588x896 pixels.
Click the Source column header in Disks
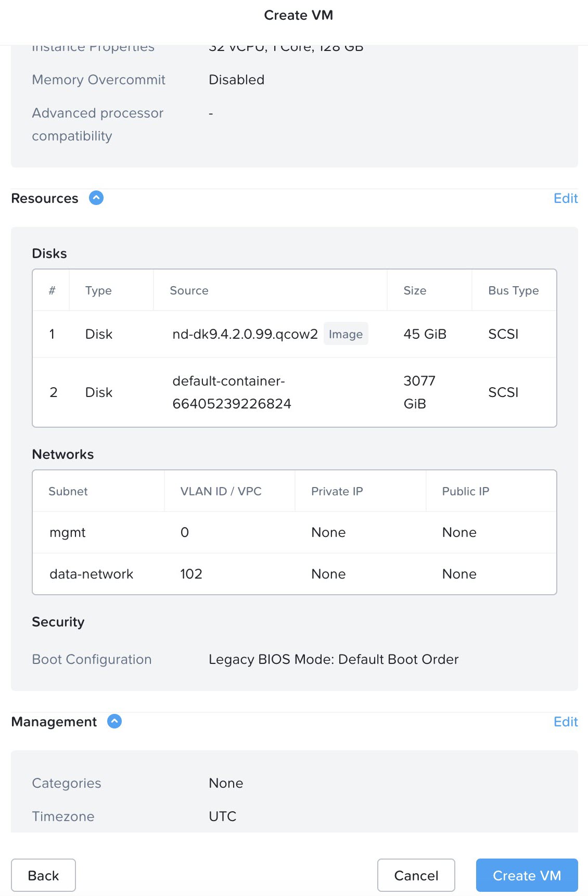coord(189,290)
